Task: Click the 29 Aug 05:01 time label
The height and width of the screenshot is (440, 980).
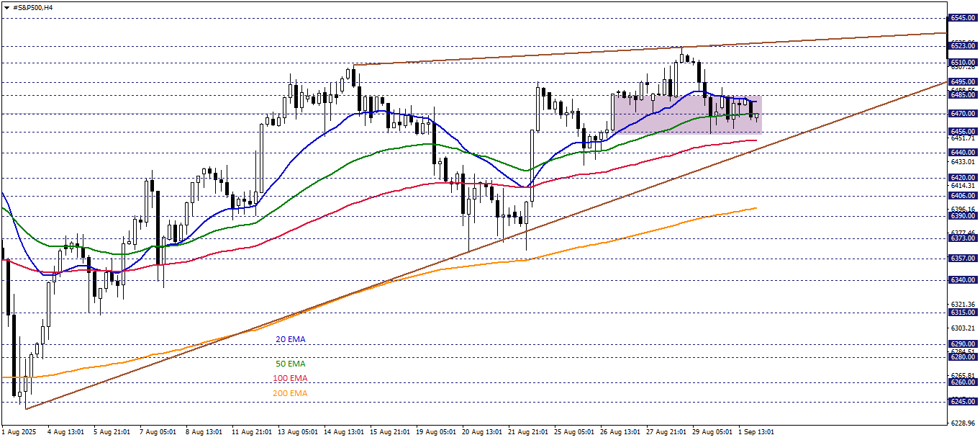Action: tap(712, 432)
